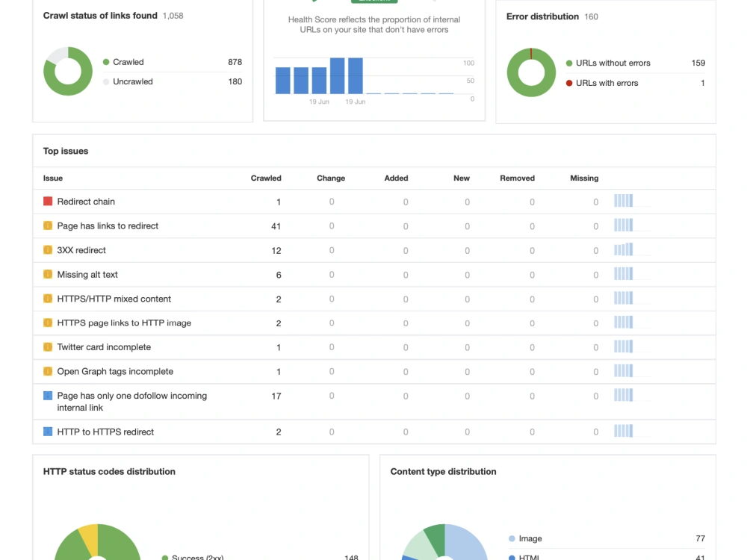The width and height of the screenshot is (747, 560).
Task: Open the HTTP to HTTPS redirect issue
Action: 105,432
